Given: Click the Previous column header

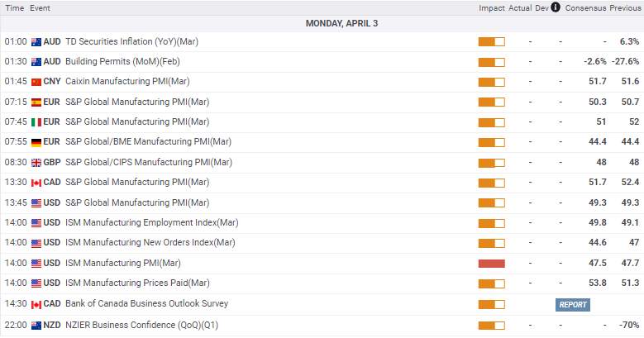Looking at the screenshot, I should pos(625,7).
